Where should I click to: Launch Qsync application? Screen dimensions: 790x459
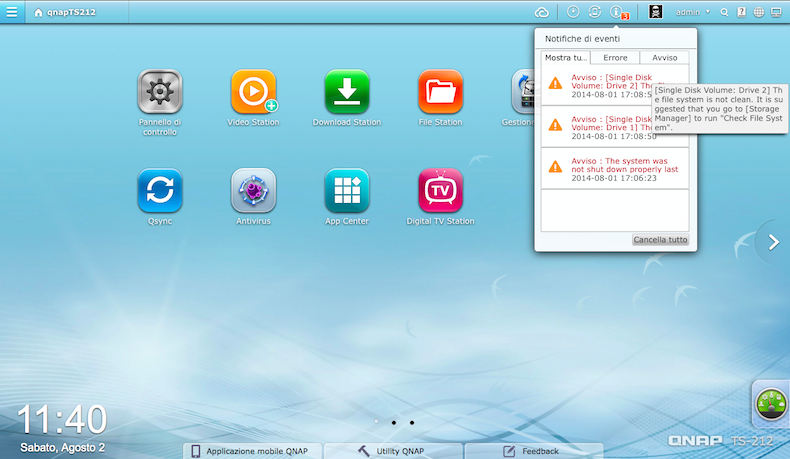click(x=159, y=189)
